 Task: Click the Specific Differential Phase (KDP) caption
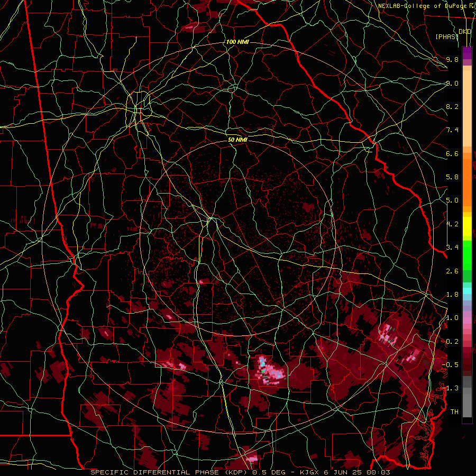tap(241, 472)
